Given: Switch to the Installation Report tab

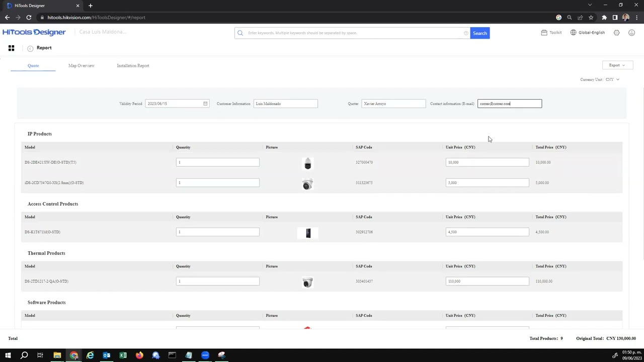Looking at the screenshot, I should [133, 66].
